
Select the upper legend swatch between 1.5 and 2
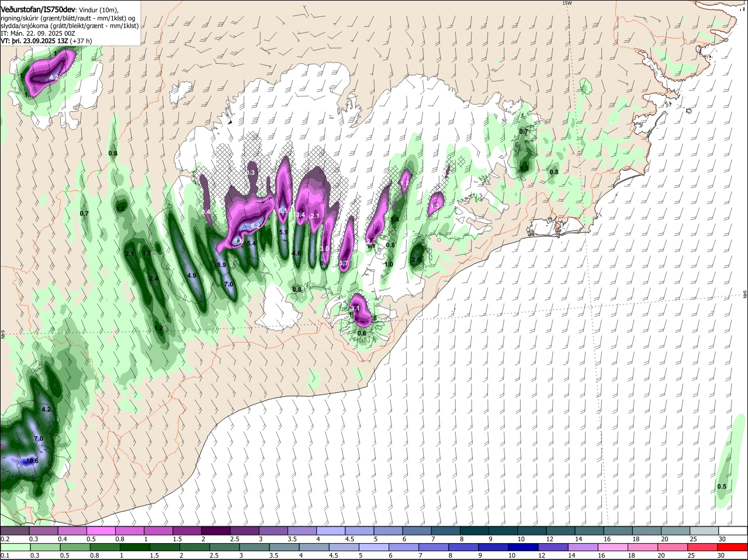188,531
